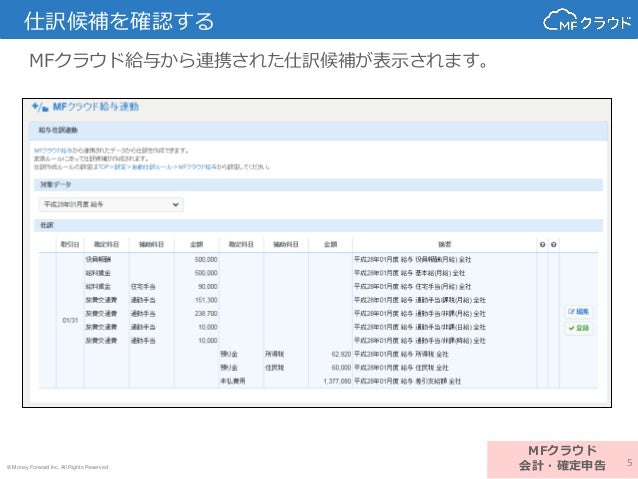The width and height of the screenshot is (638, 479).
Task: Click the 151,300 amount cell
Action: click(206, 300)
